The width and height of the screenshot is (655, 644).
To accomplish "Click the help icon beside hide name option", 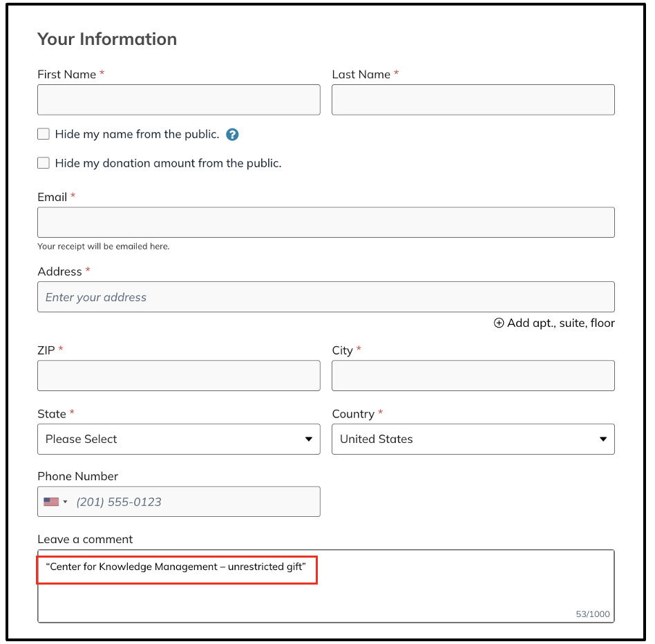I will tap(232, 135).
